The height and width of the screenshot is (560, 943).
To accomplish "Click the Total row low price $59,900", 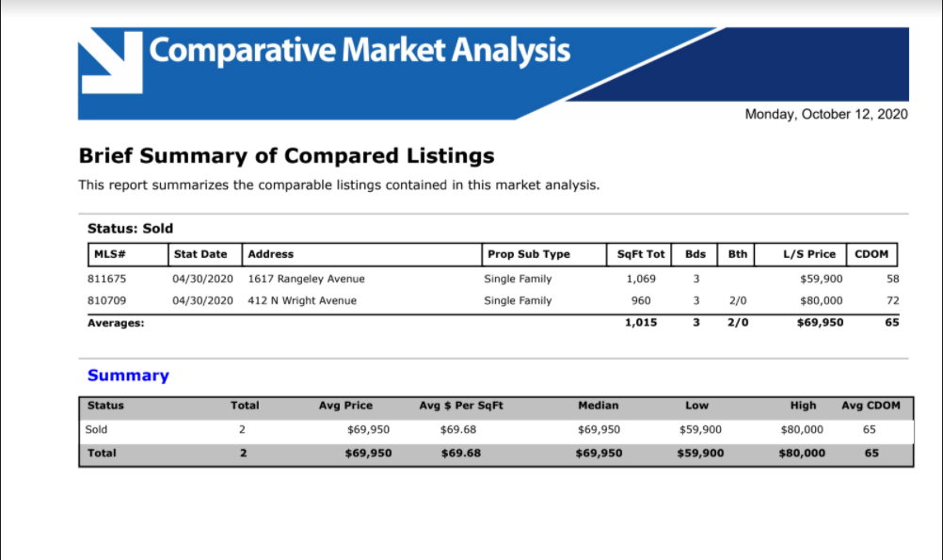I will pyautogui.click(x=700, y=453).
